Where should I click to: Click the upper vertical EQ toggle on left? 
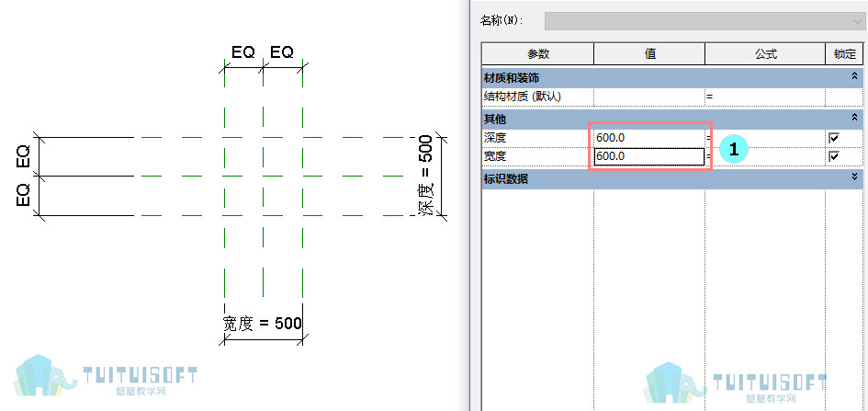point(23,155)
